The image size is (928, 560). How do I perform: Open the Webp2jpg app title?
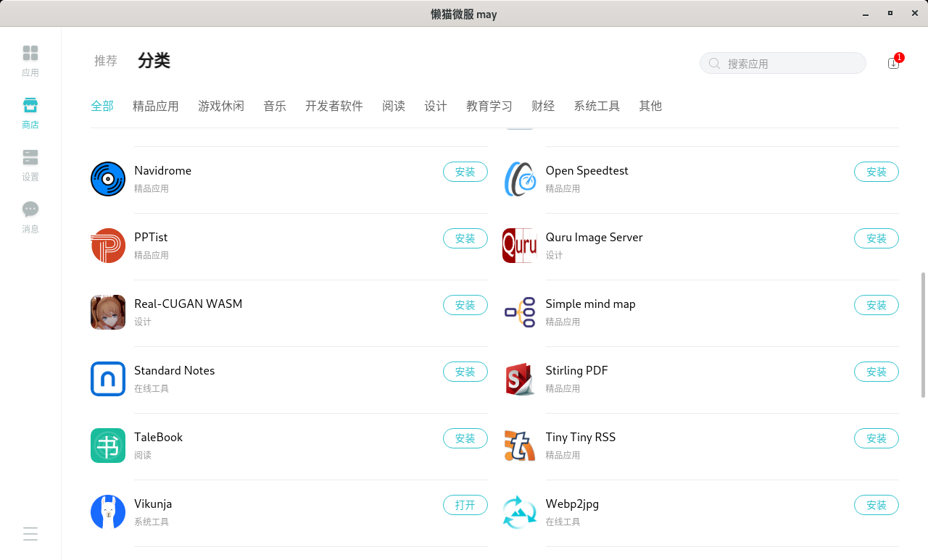click(x=572, y=503)
